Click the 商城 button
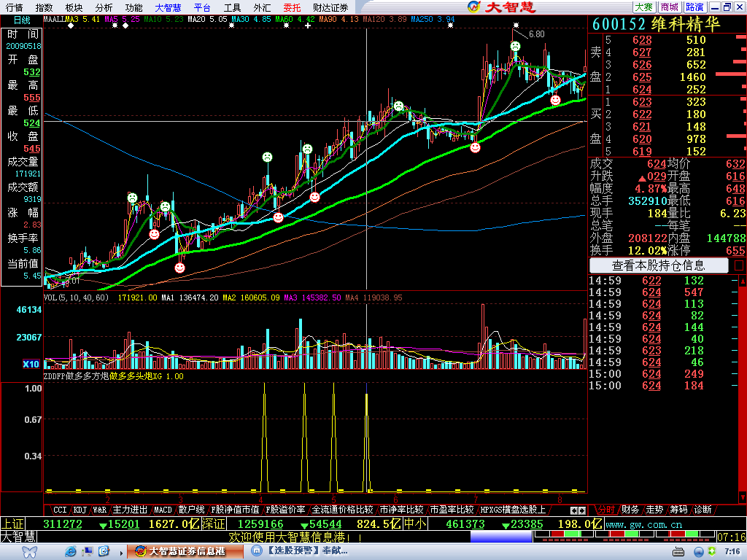 tap(670, 7)
